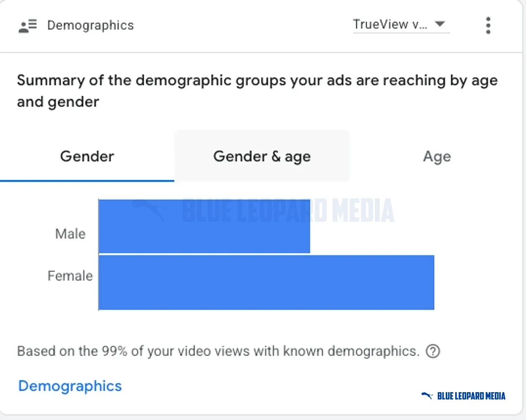Click the 'Male' axis label

70,233
